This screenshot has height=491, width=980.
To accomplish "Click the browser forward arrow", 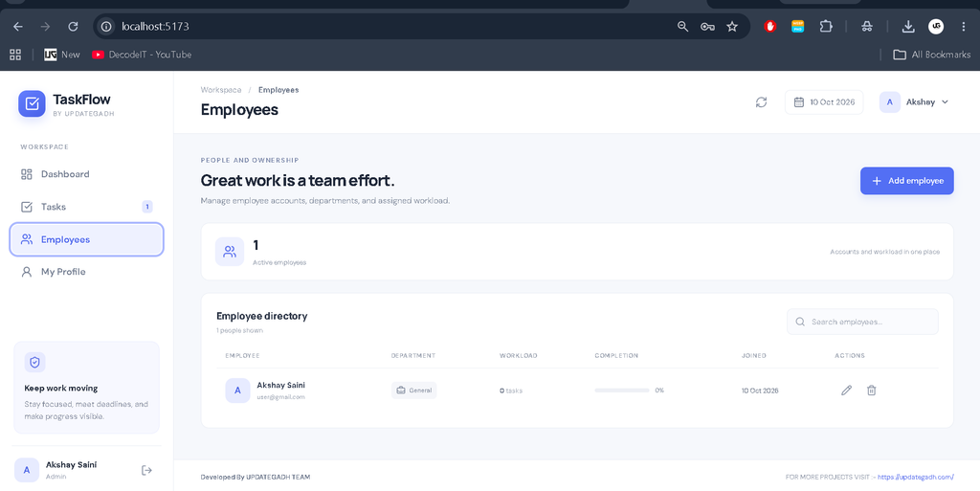I will click(x=45, y=26).
